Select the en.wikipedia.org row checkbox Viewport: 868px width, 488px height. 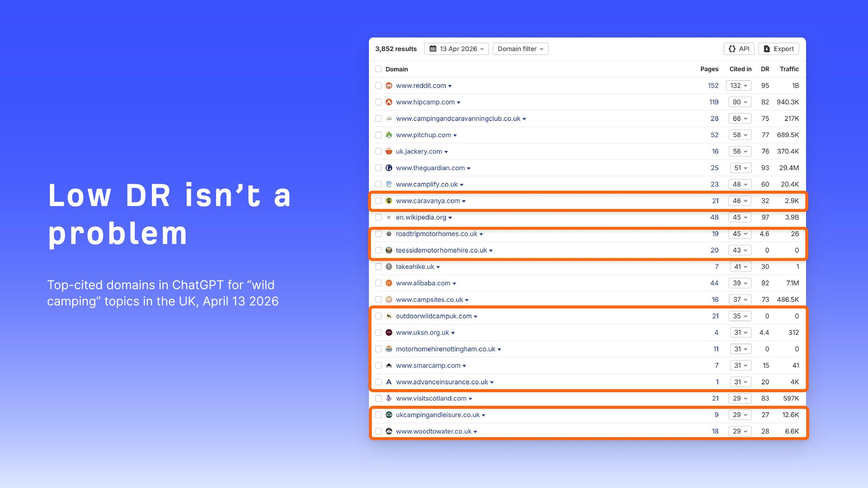tap(378, 217)
